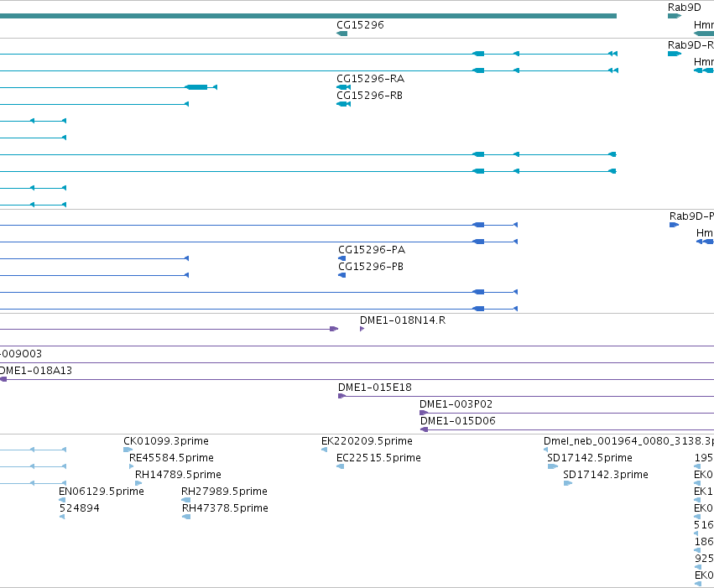Click the RH47378.5prime EST glyph
Screen dimensions: 714x588
(x=186, y=517)
